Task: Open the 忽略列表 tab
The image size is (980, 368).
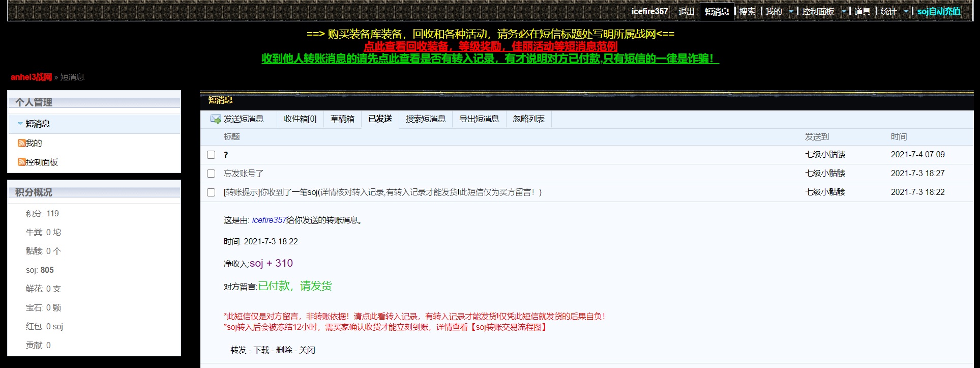Action: tap(528, 119)
